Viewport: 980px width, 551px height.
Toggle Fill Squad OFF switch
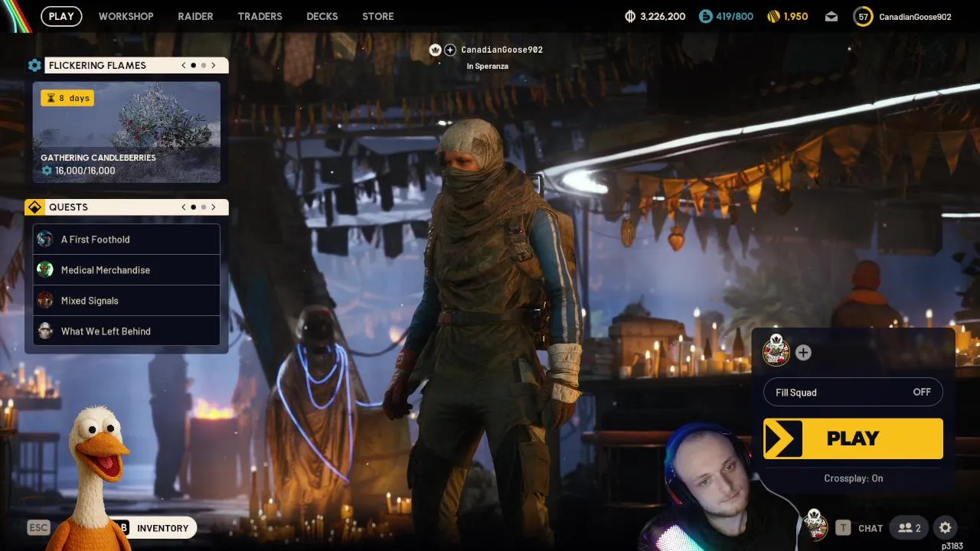click(x=853, y=393)
